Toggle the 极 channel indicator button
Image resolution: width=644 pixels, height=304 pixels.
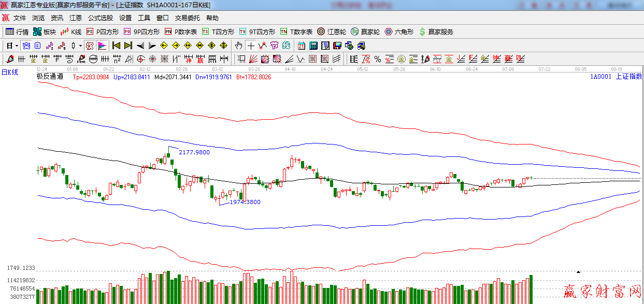pyautogui.click(x=90, y=46)
